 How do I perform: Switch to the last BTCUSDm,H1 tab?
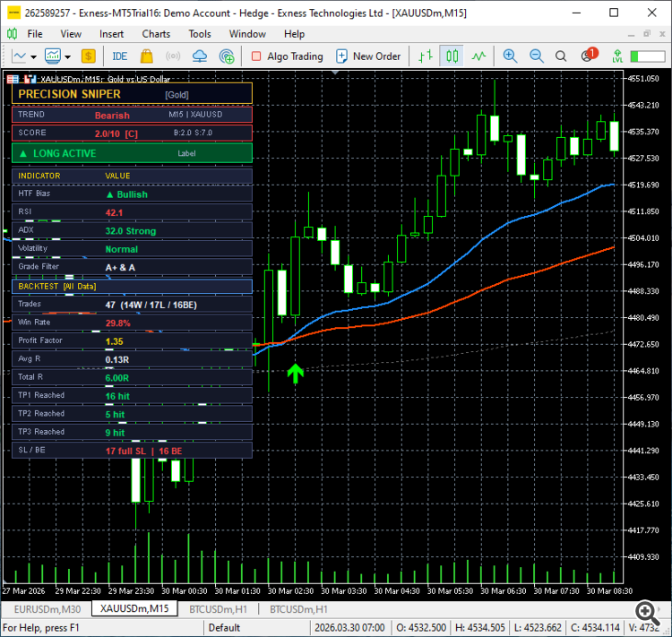298,609
